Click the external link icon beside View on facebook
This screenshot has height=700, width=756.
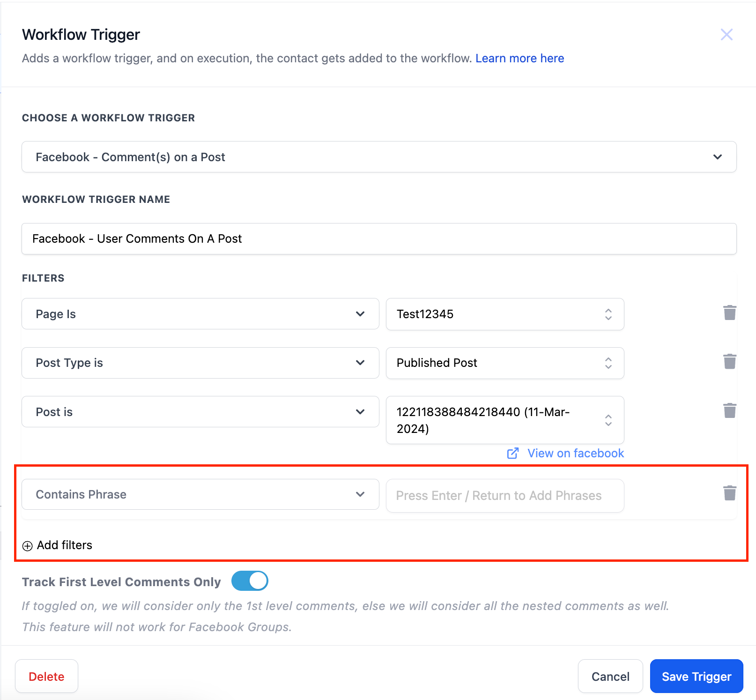513,453
